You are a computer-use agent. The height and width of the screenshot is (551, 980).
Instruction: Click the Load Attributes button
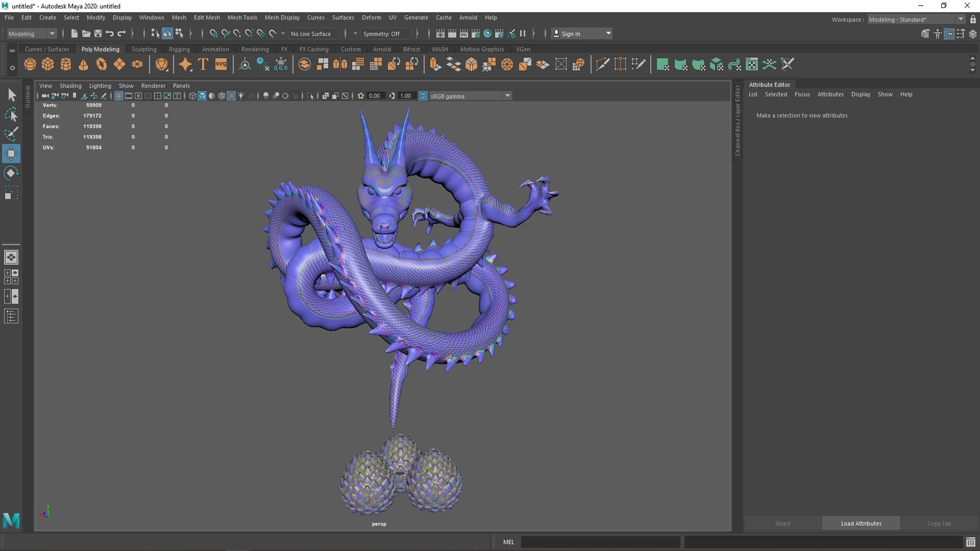(x=861, y=523)
